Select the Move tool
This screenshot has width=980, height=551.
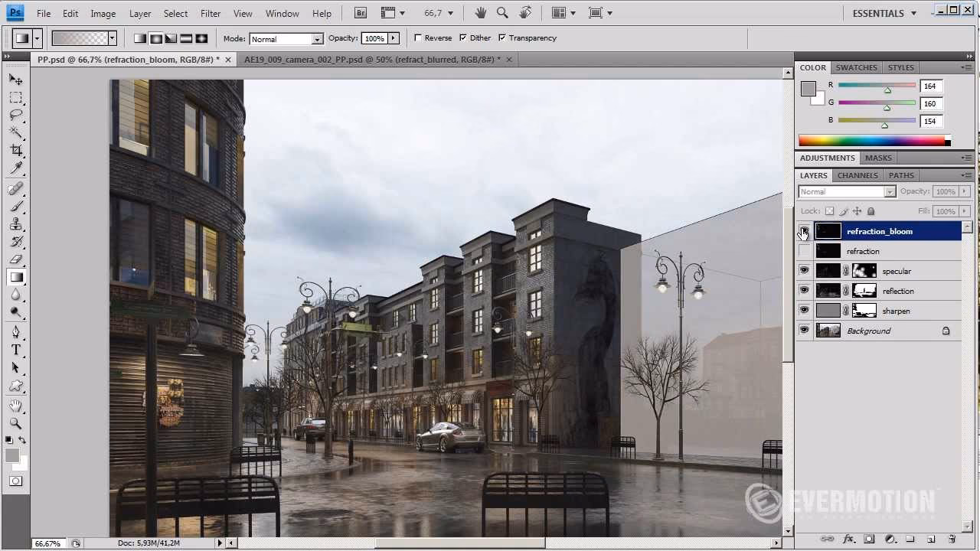coord(16,79)
